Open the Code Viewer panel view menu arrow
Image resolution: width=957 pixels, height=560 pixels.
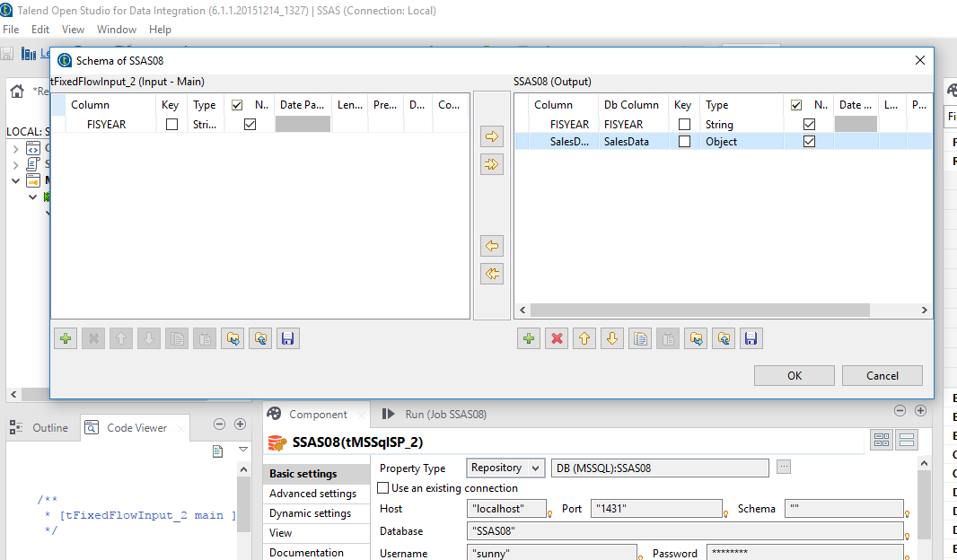(x=243, y=450)
